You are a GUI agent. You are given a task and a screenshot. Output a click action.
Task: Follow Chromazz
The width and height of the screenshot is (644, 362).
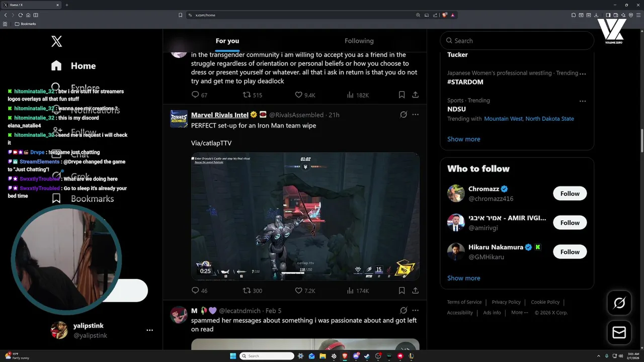570,194
